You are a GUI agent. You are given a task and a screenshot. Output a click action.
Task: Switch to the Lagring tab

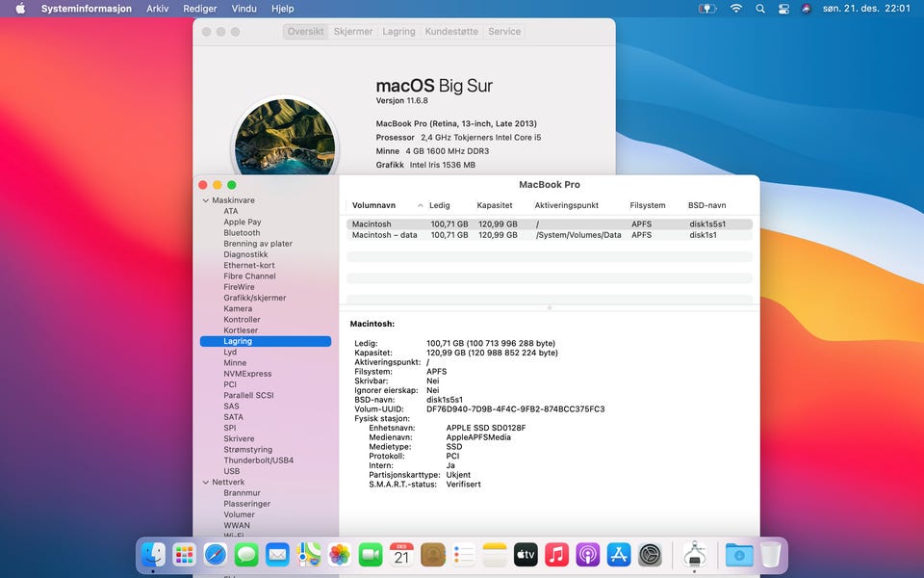click(x=398, y=32)
